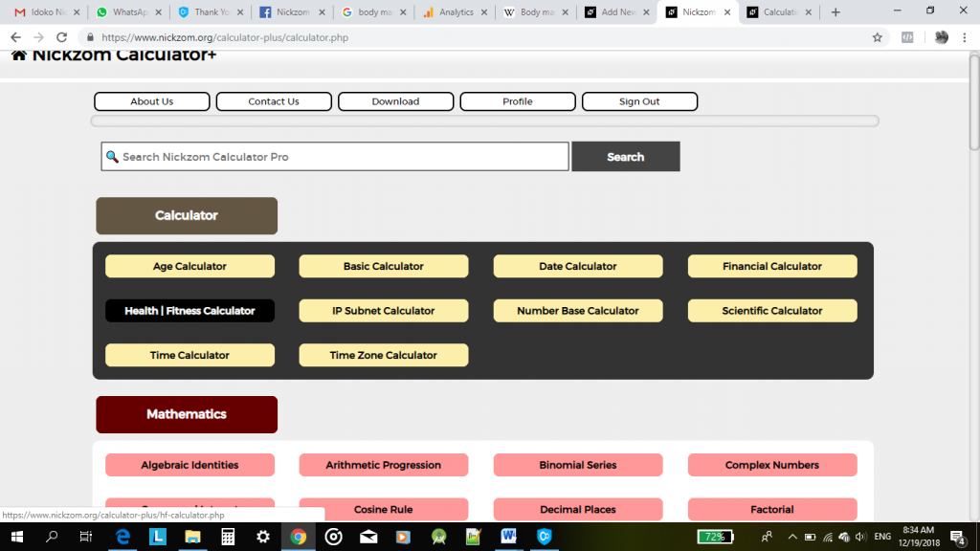
Task: Open IP Subnet Calculator
Action: (384, 311)
